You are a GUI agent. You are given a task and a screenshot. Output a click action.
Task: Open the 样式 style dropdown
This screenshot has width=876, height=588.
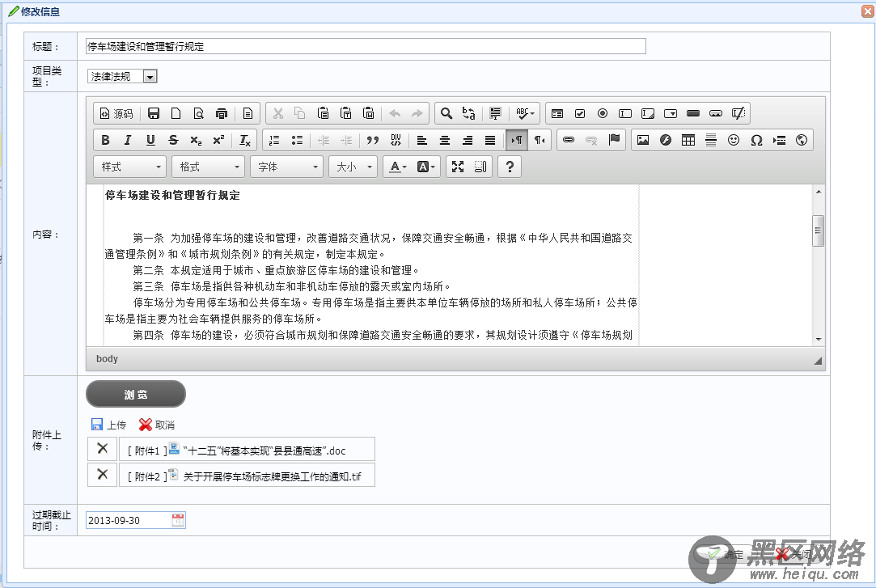coord(130,167)
